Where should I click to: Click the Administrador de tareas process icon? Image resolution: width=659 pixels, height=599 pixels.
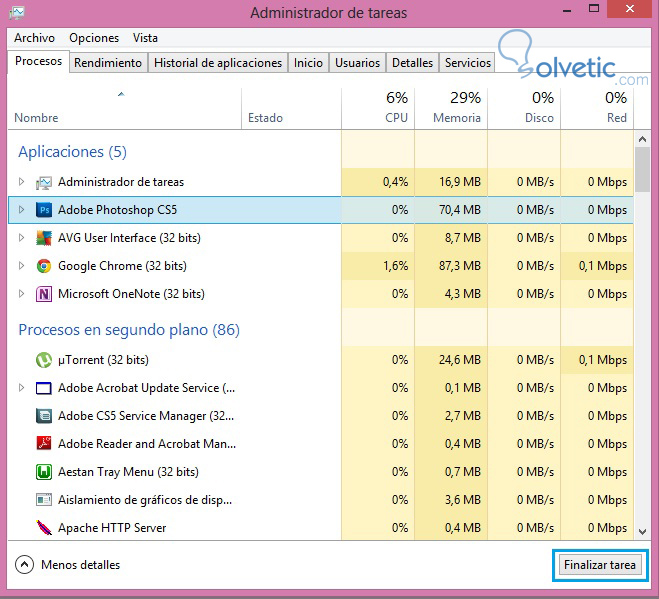click(x=44, y=182)
